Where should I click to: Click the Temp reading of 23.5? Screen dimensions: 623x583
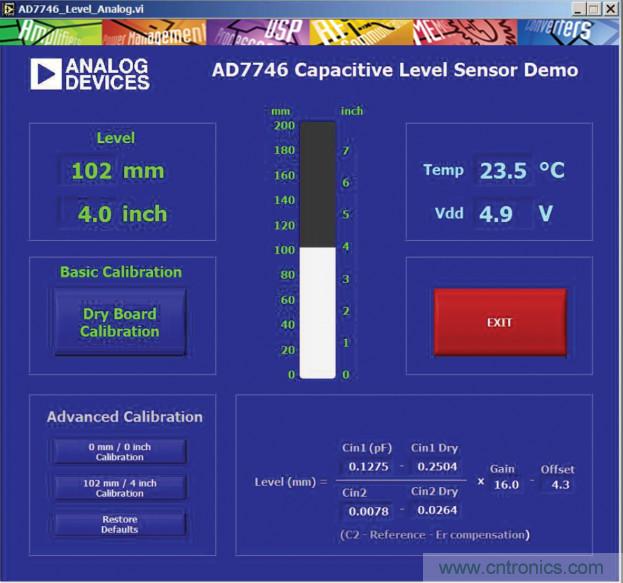[x=502, y=170]
